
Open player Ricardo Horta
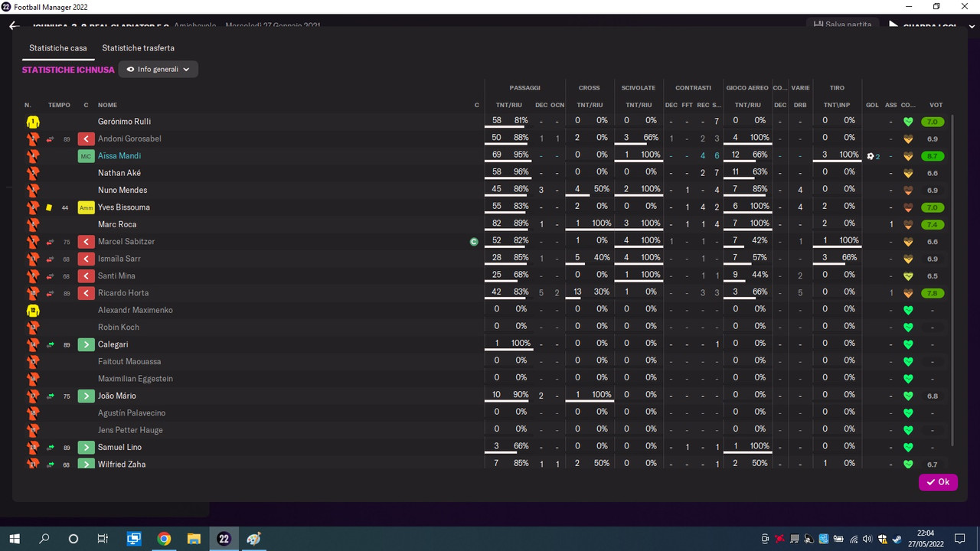tap(123, 293)
